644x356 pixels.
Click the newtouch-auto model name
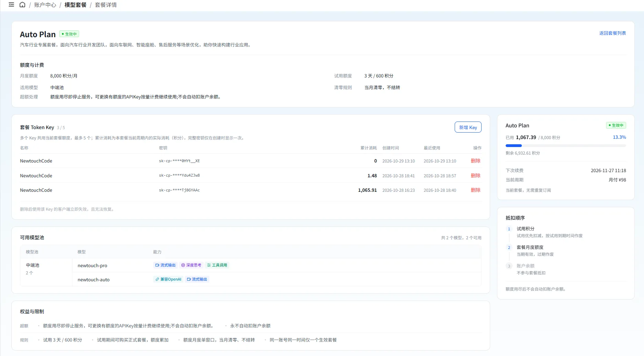tap(94, 280)
